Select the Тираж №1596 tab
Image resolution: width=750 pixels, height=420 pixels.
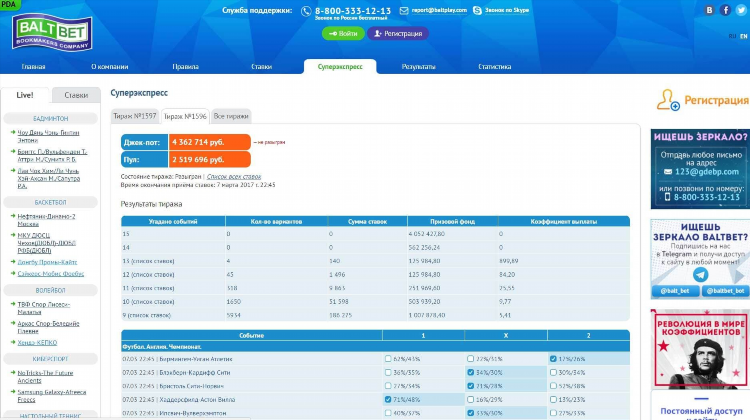pyautogui.click(x=185, y=116)
